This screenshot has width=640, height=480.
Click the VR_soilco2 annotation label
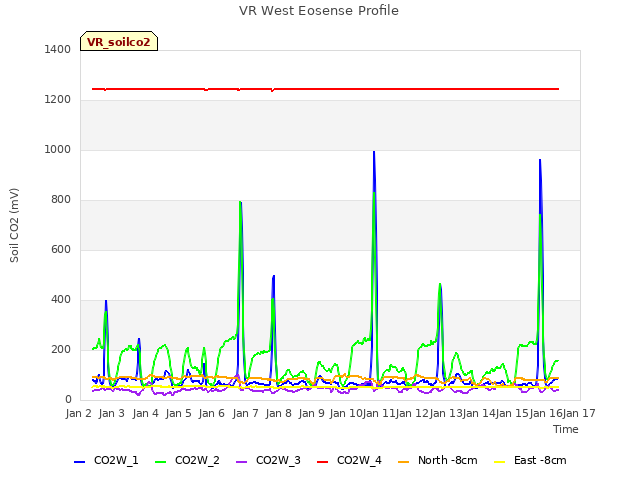(x=119, y=42)
